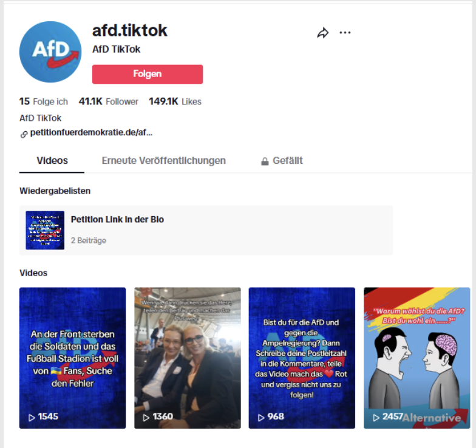Click the playlist thumbnail image
Image resolution: width=476 pixels, height=448 pixels.
[45, 231]
